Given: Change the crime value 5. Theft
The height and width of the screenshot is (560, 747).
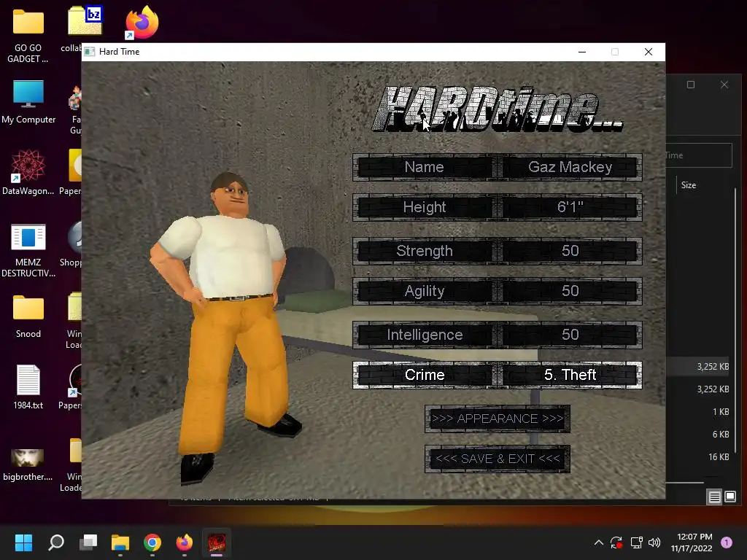Looking at the screenshot, I should [570, 375].
